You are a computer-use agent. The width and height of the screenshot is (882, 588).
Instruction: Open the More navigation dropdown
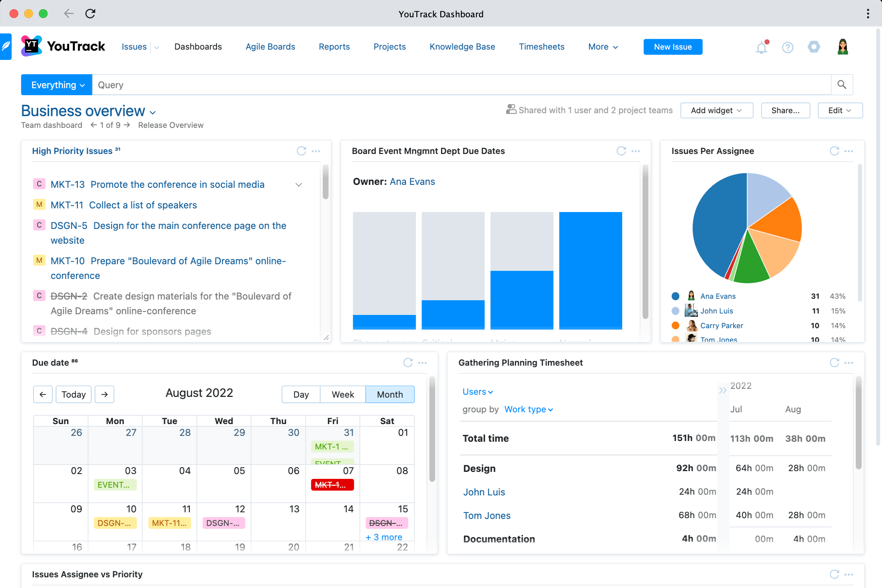pos(603,47)
